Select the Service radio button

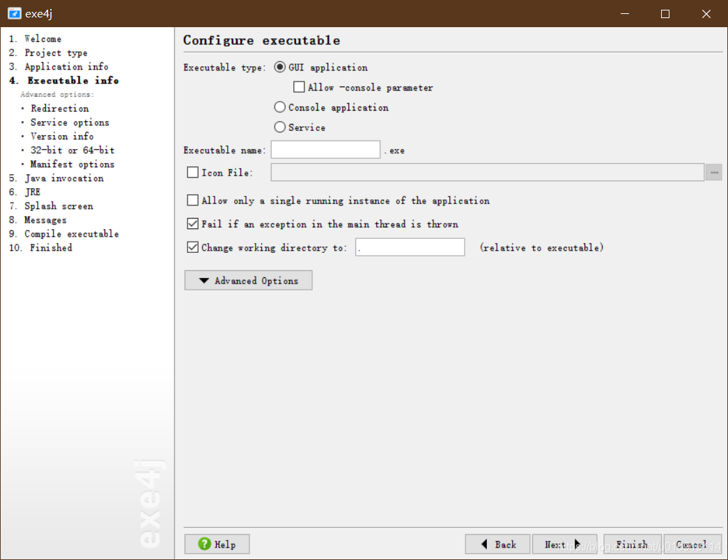[279, 127]
